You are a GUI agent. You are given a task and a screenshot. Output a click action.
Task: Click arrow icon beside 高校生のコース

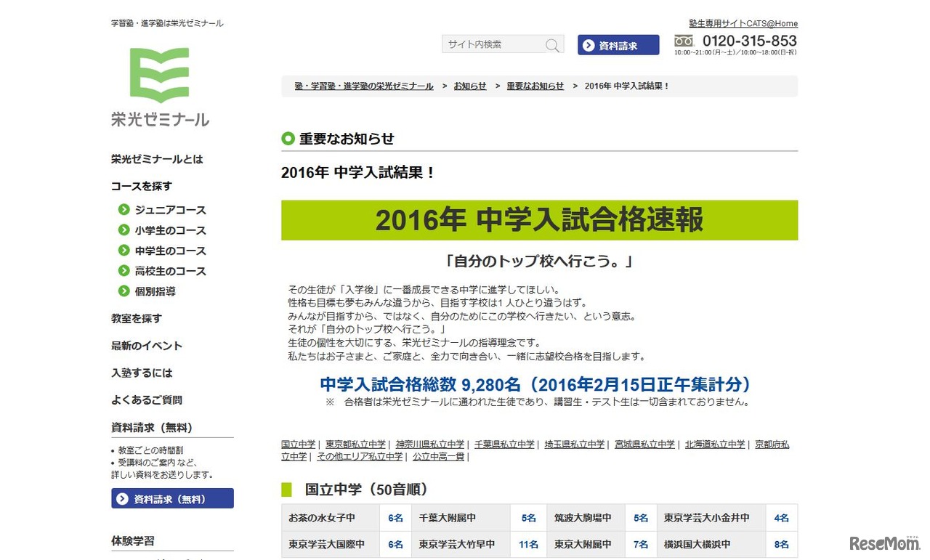click(124, 271)
